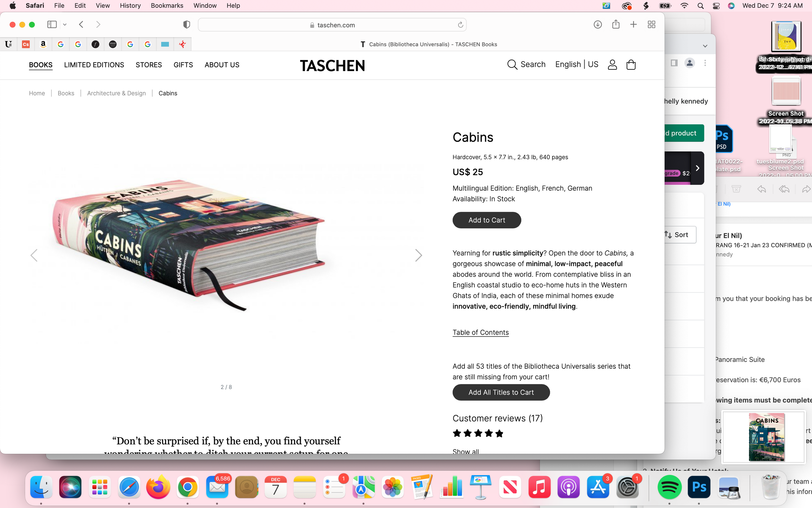The width and height of the screenshot is (812, 508).
Task: Click the privacy shield icon
Action: pos(186,24)
